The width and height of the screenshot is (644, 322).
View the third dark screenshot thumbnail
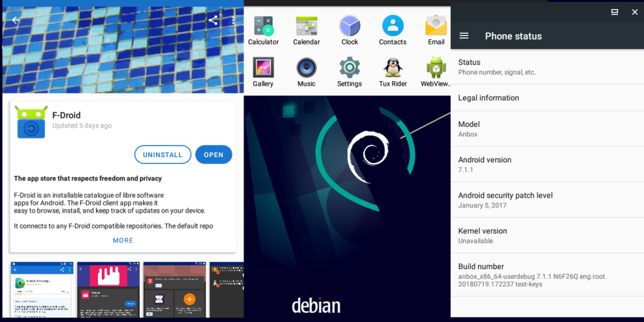[x=175, y=290]
